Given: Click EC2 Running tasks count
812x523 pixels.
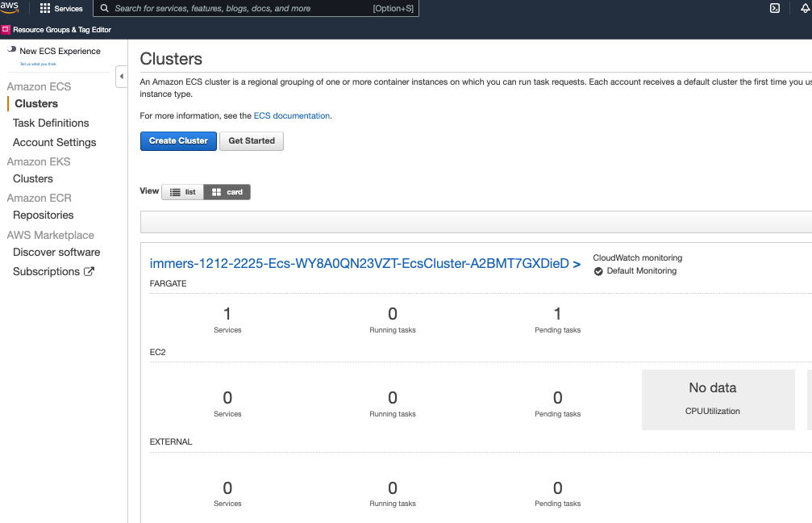Looking at the screenshot, I should pyautogui.click(x=393, y=398).
